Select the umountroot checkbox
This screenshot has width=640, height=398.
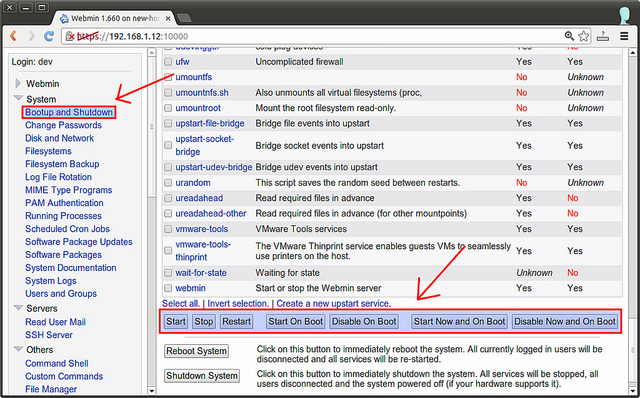pos(168,108)
